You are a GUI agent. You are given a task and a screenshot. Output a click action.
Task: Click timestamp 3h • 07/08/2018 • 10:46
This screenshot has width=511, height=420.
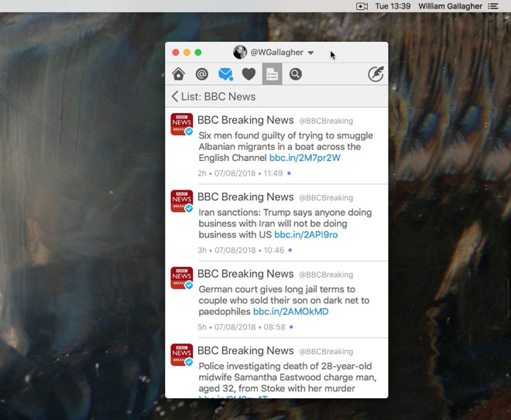coord(241,250)
